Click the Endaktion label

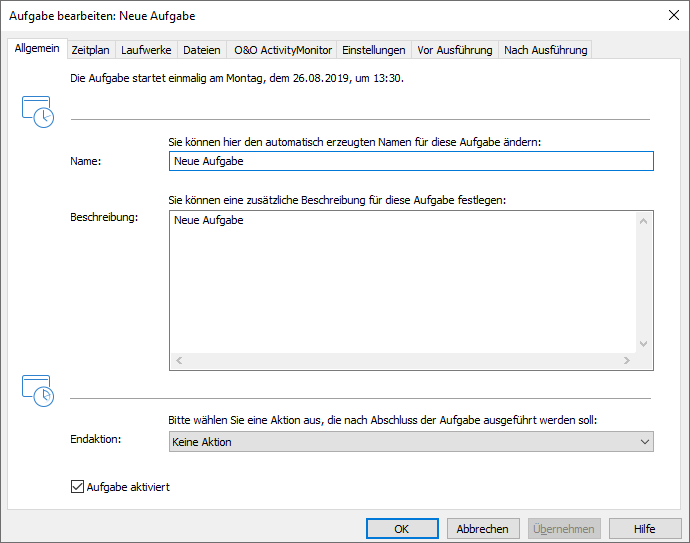click(95, 439)
